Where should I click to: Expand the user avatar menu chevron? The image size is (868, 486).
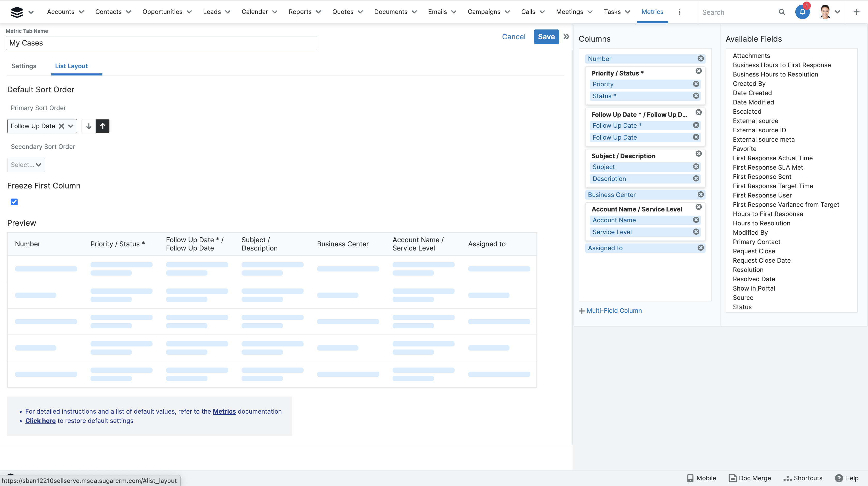click(x=838, y=12)
